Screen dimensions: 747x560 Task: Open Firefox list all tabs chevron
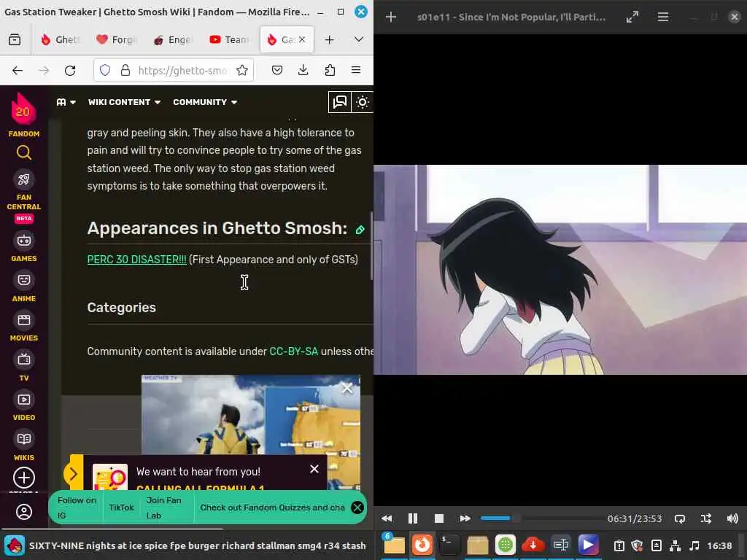point(359,39)
